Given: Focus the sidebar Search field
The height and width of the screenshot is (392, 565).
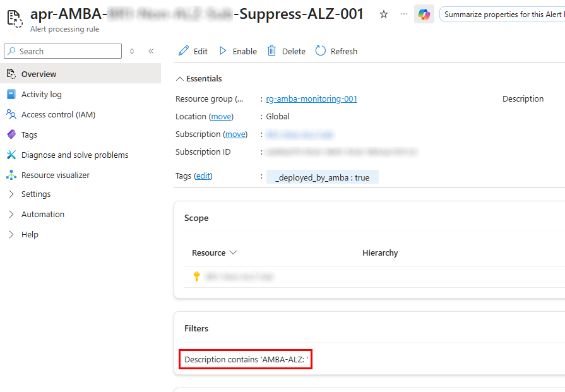Looking at the screenshot, I should coord(62,51).
